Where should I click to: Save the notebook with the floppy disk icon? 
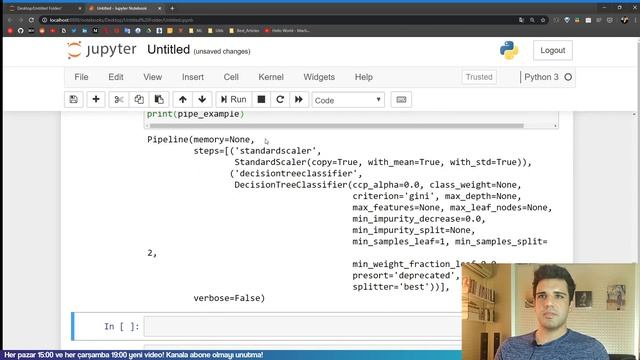74,100
